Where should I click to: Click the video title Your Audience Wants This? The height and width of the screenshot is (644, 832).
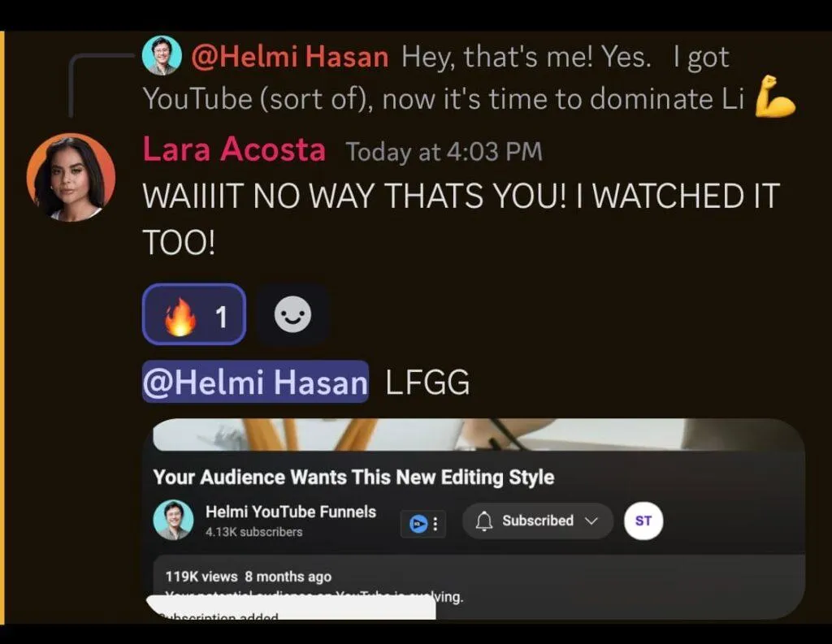click(x=353, y=477)
